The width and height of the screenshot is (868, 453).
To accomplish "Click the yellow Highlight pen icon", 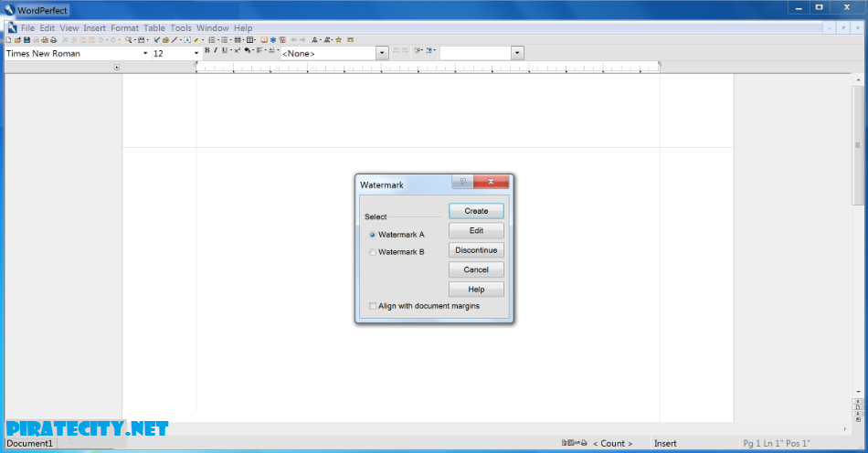I will click(196, 40).
